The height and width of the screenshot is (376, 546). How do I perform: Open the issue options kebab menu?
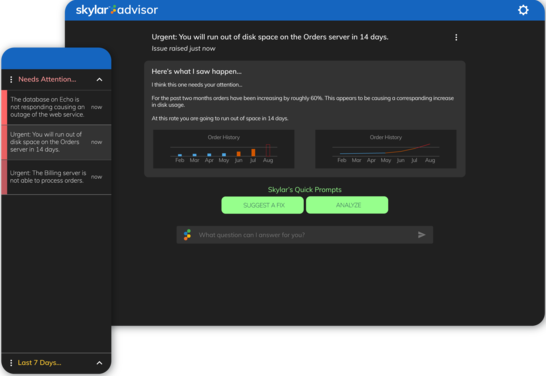pos(456,37)
